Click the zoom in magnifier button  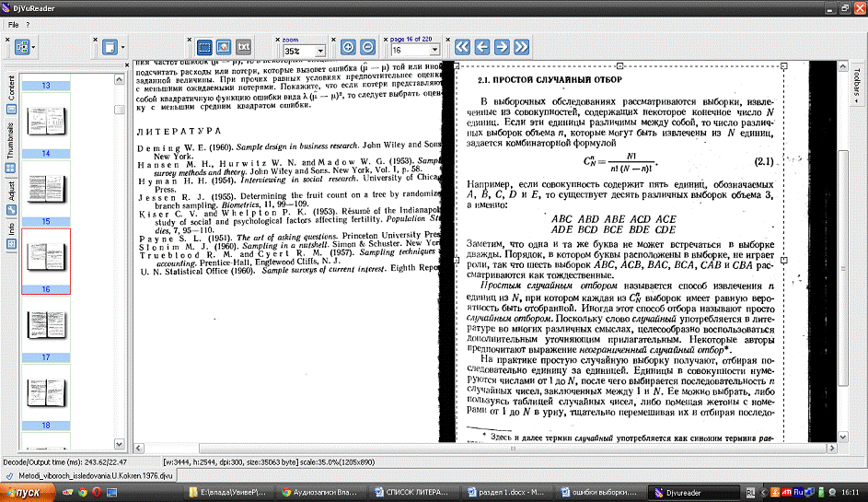pos(349,47)
